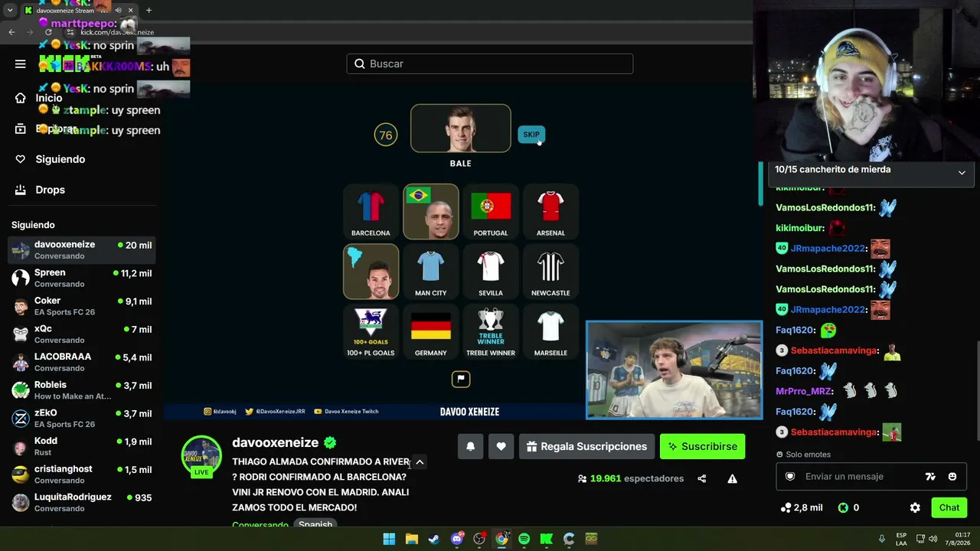The image size is (980, 551).
Task: Click the davooxeneize streamer avatar
Action: (x=201, y=456)
